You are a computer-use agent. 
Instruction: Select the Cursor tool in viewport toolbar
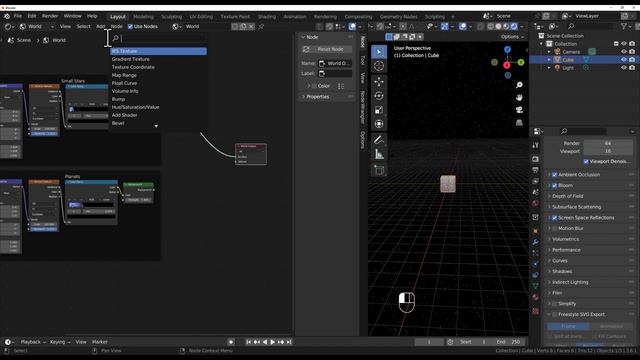pos(379,66)
